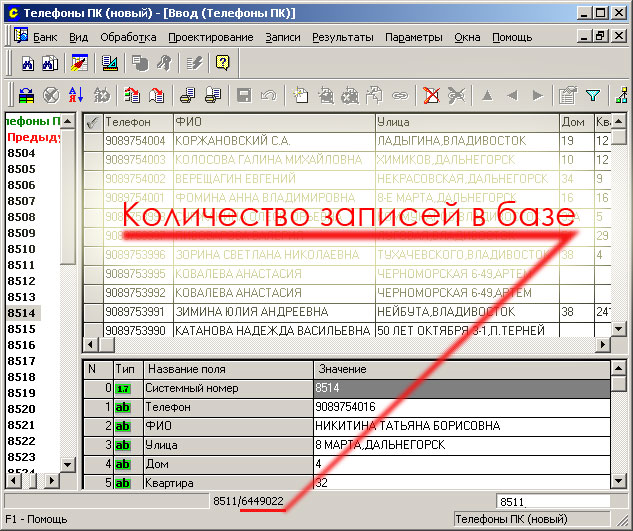Select record 8507 in left list
Viewport: 633px width, 531px height.
coord(21,201)
